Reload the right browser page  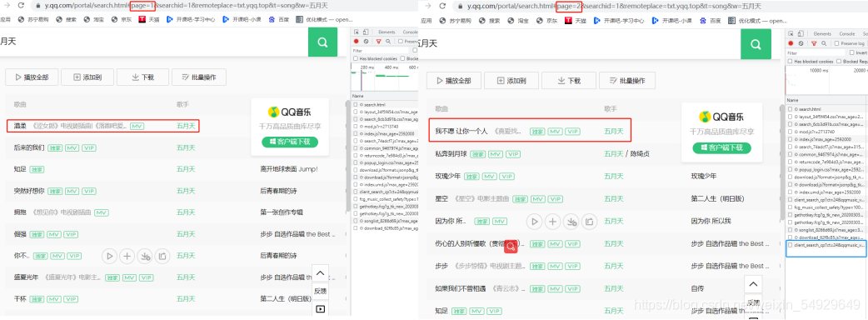coord(442,6)
